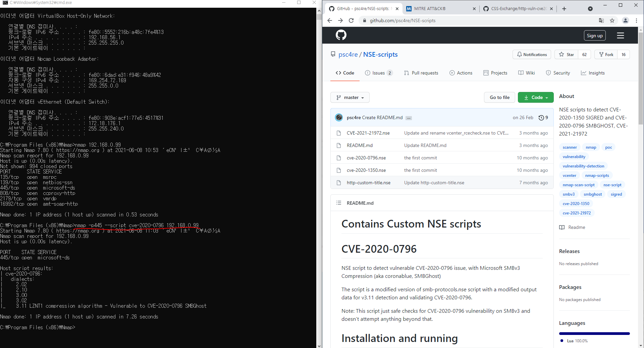Open http-custom-title.nse file
Image resolution: width=644 pixels, height=348 pixels.
pyautogui.click(x=368, y=183)
